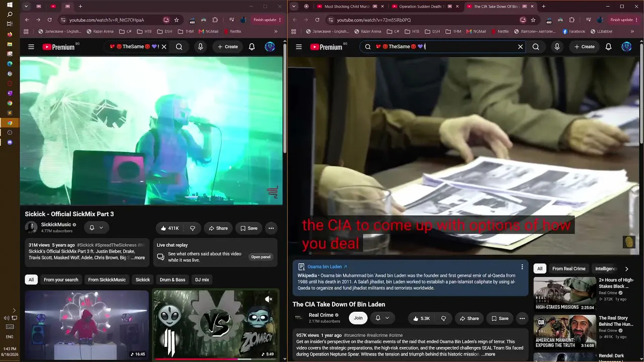This screenshot has width=644, height=362.
Task: Open Extensions puzzle icon in left browser
Action: [x=215, y=20]
